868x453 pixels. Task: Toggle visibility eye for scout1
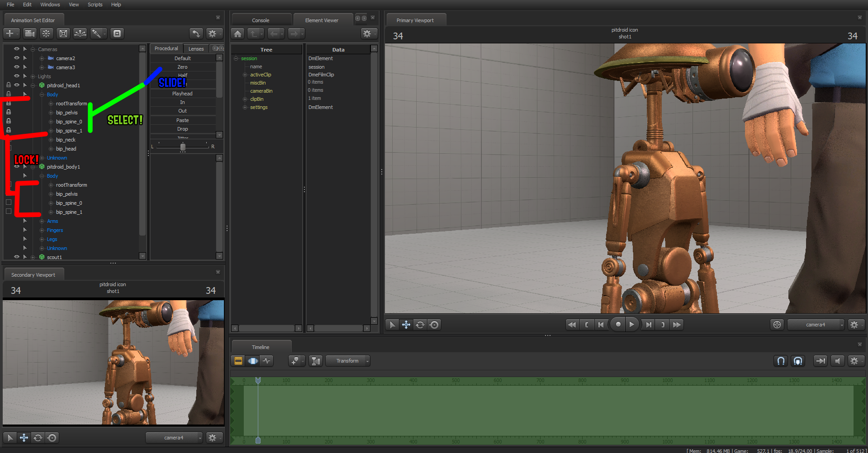(x=17, y=257)
